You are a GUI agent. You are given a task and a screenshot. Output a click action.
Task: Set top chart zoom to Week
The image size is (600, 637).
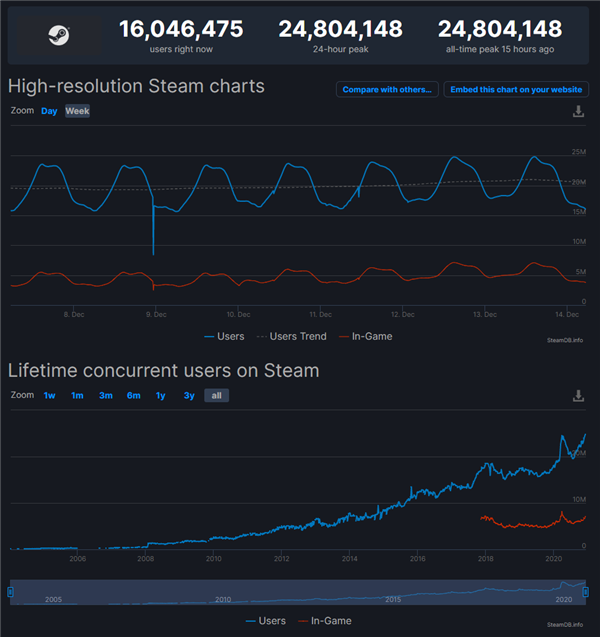click(x=77, y=111)
